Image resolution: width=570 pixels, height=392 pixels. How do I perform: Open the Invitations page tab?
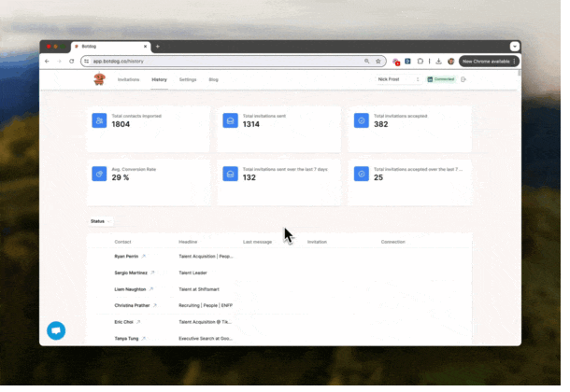pos(128,79)
